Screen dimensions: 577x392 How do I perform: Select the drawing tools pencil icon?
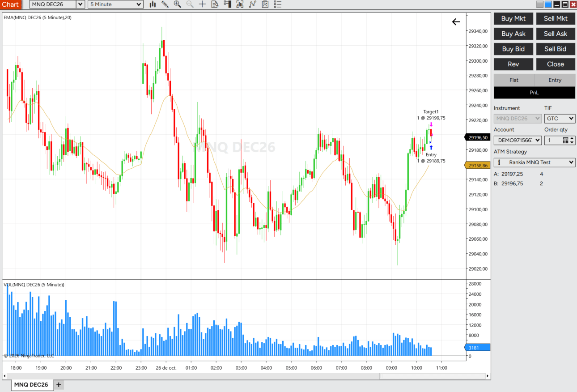coord(165,4)
